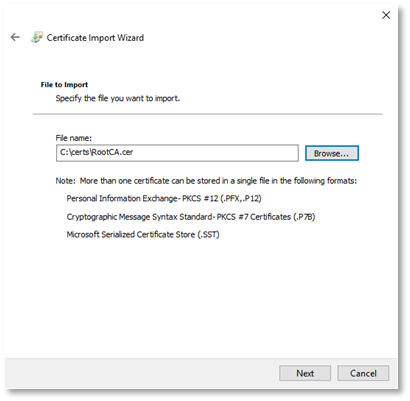Cancel the certificate import
The width and height of the screenshot is (410, 401).
click(x=363, y=373)
